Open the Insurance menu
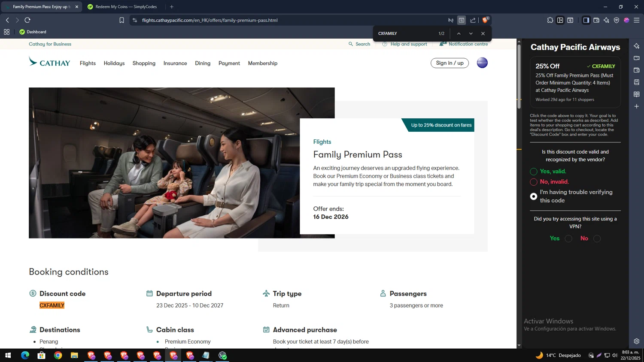This screenshot has height=362, width=644. pos(175,63)
